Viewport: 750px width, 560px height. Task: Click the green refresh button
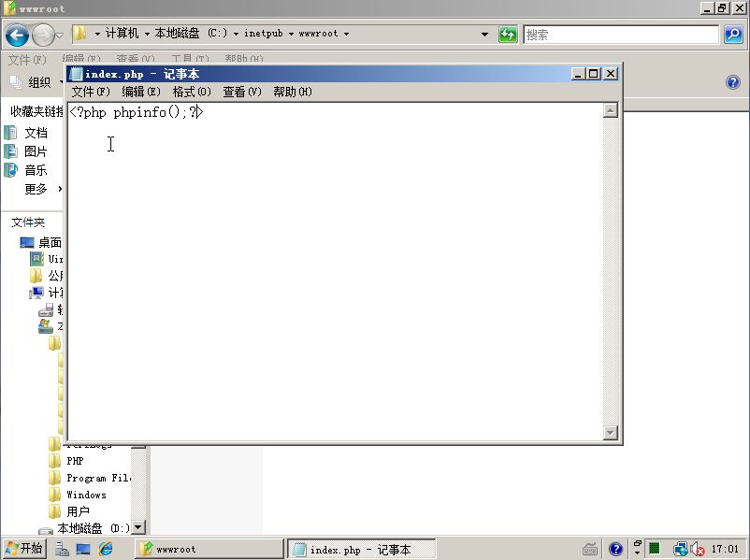click(x=508, y=35)
